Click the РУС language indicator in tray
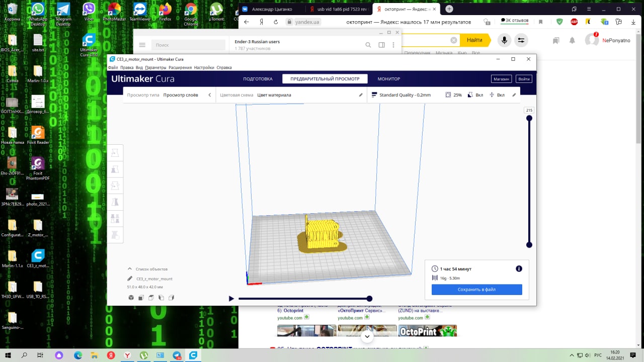Viewport: 644px width, 362px height. [599, 355]
